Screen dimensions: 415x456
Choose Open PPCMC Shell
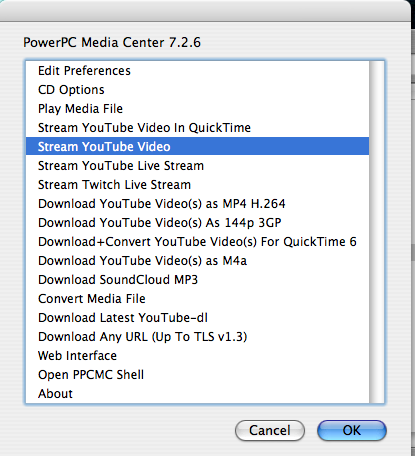click(x=197, y=375)
